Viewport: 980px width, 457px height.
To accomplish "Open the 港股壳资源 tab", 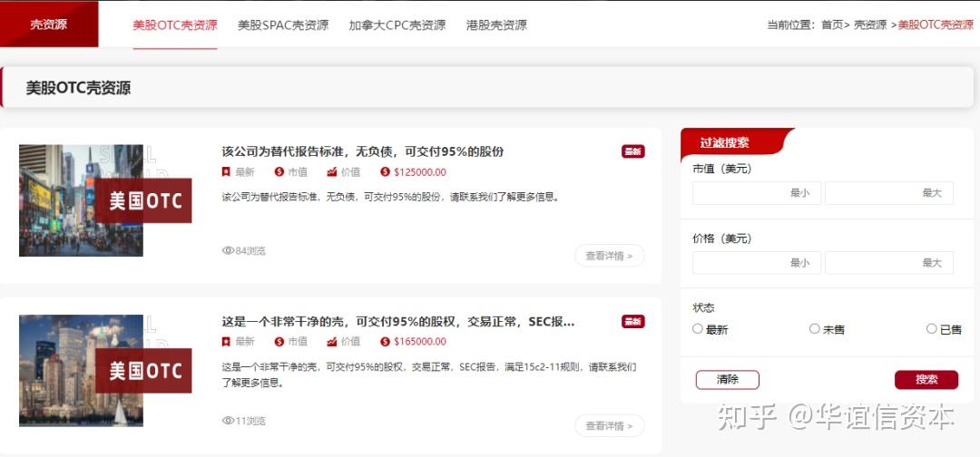I will (x=495, y=25).
